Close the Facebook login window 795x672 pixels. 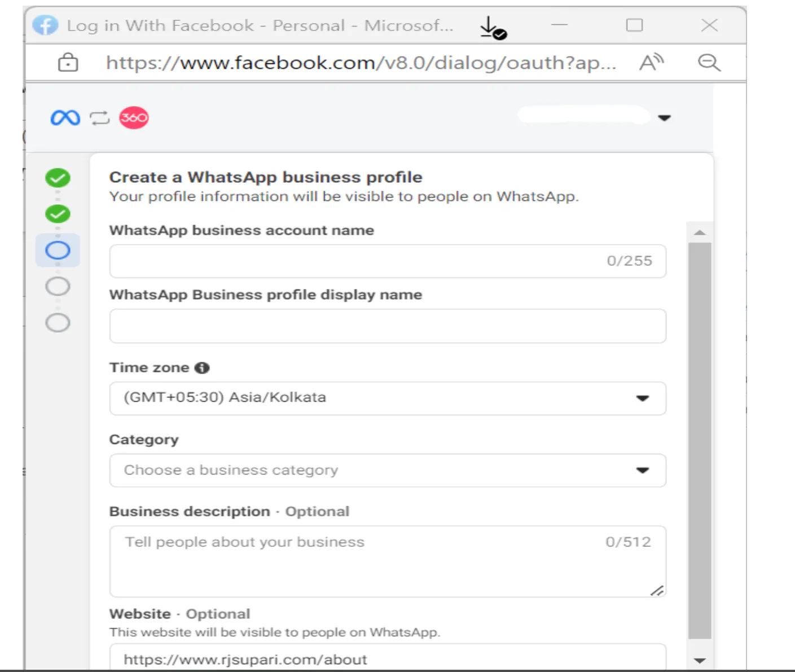[x=709, y=25]
